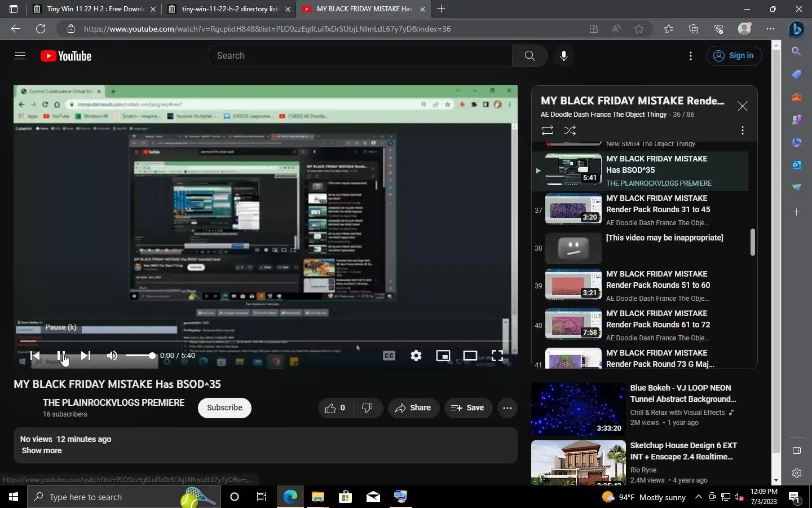Screen dimensions: 812x508
Task: Toggle shuffle playlist
Action: coord(570,130)
